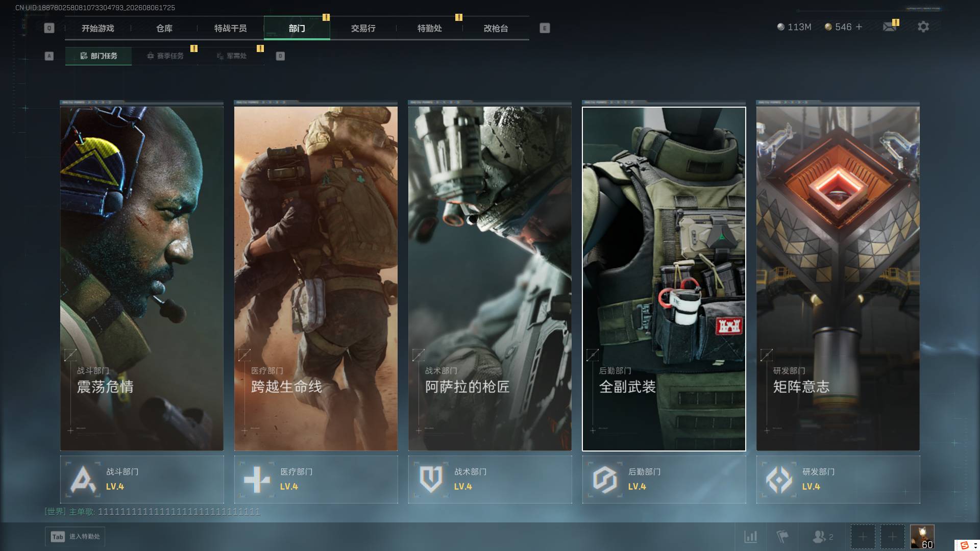
Task: Click the CN UID text at top left
Action: tap(95, 8)
